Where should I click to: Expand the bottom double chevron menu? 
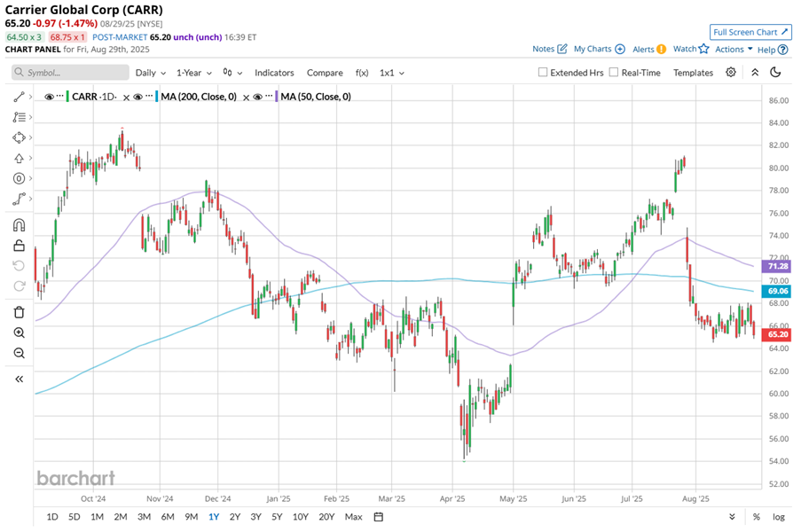732,517
